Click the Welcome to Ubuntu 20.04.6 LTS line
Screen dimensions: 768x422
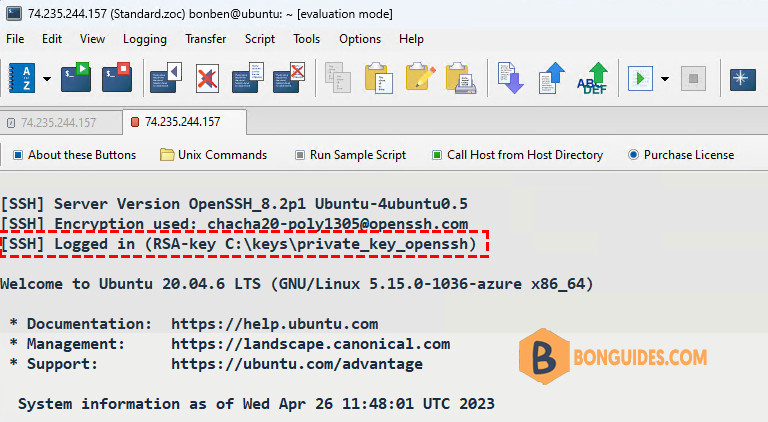[x=297, y=283]
